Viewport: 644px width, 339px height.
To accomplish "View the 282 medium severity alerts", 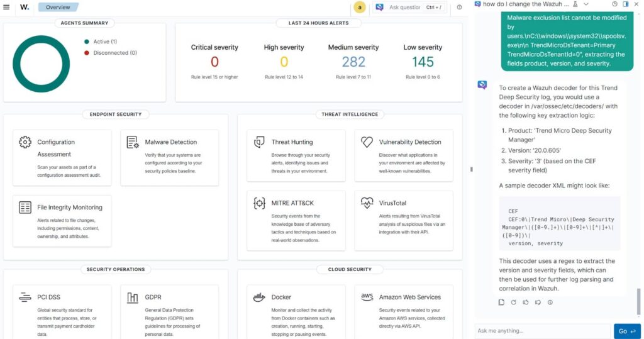I will click(353, 62).
